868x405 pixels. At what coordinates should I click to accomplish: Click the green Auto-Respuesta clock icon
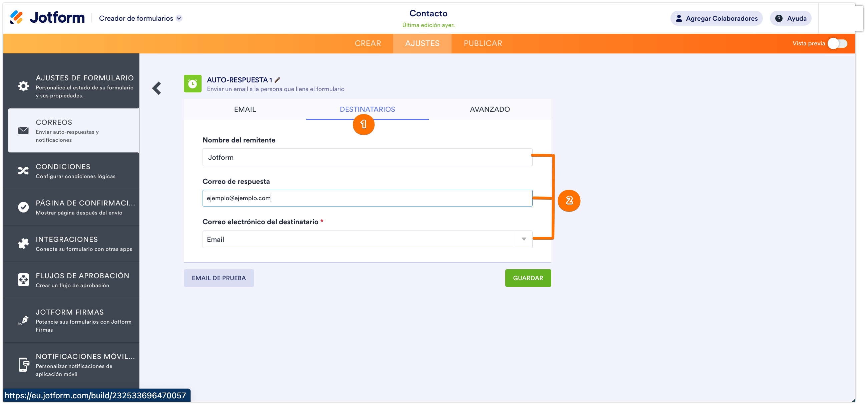coord(193,83)
